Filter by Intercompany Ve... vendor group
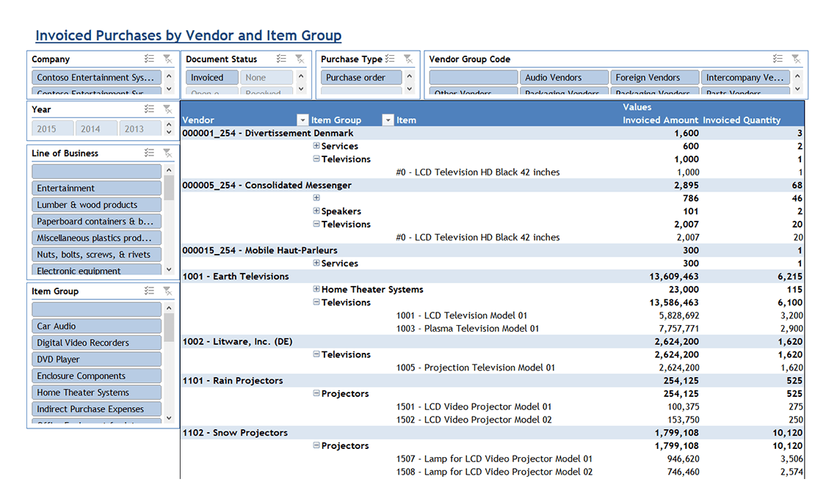 [745, 77]
